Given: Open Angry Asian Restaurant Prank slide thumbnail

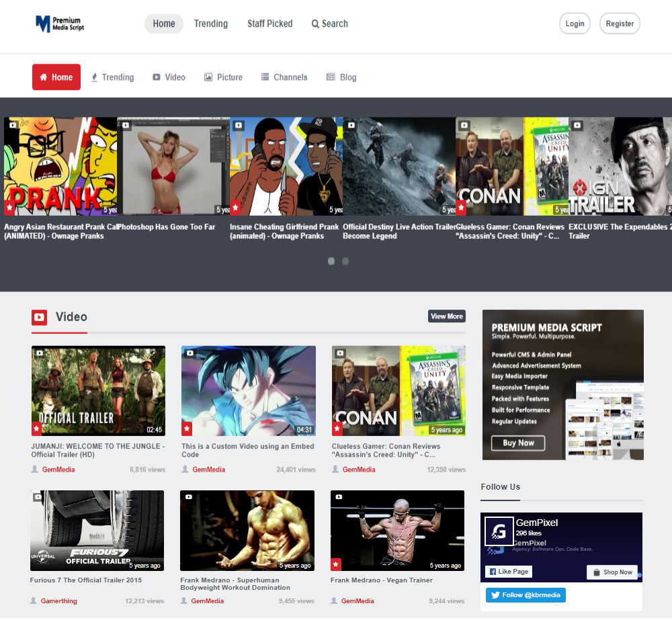Looking at the screenshot, I should tap(60, 166).
